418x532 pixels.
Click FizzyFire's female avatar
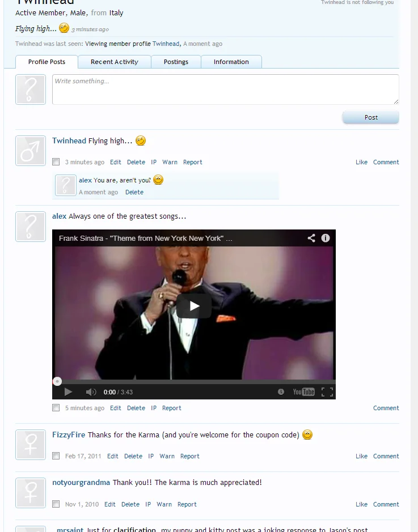(x=31, y=445)
